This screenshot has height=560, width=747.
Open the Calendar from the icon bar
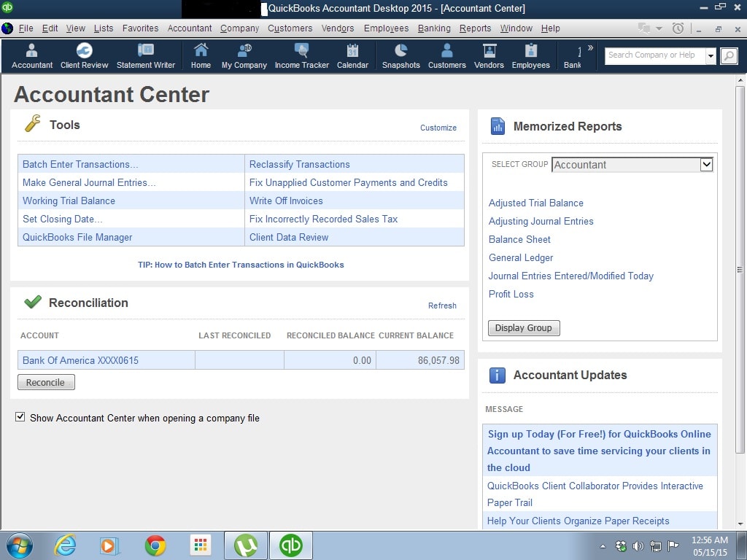[352, 55]
